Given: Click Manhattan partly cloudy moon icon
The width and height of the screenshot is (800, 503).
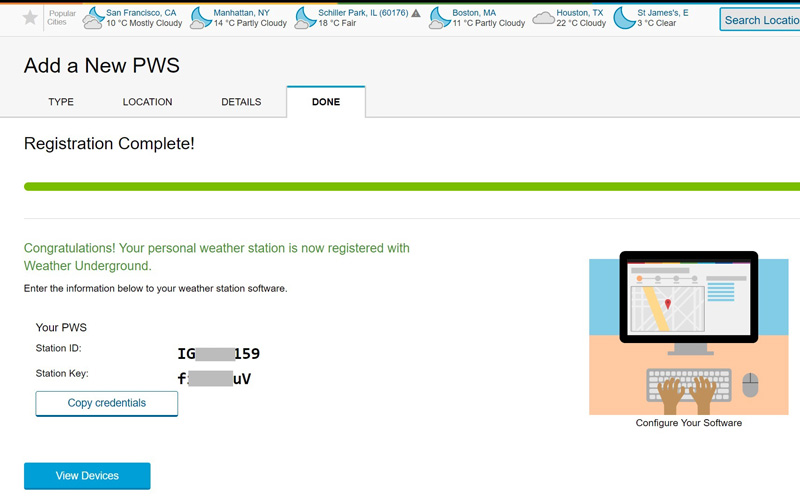Looking at the screenshot, I should [201, 18].
